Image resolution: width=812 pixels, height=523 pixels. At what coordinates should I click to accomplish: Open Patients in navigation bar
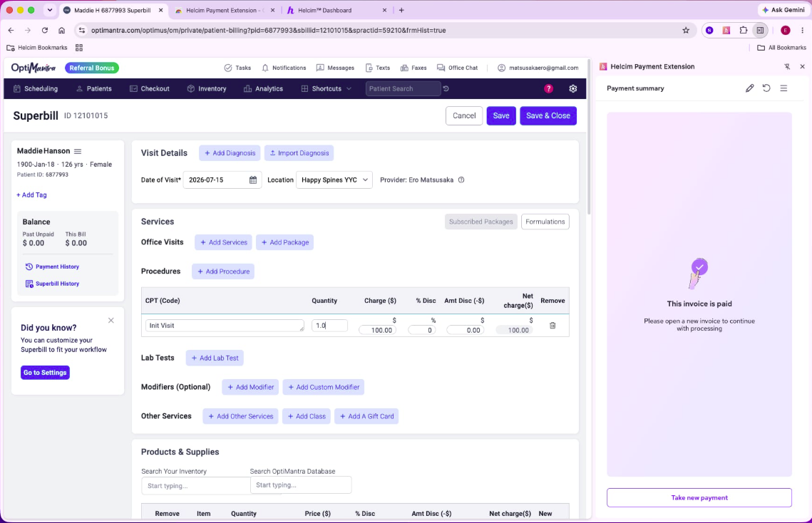pos(93,88)
